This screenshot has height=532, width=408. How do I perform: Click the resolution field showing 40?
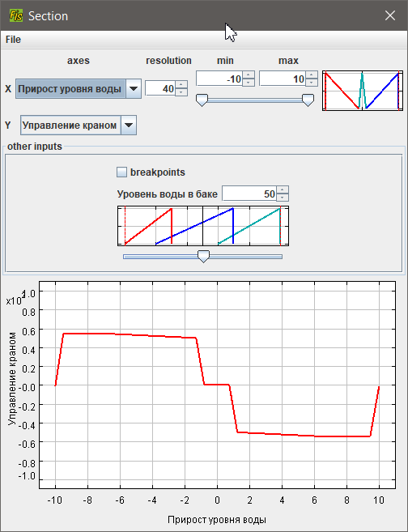[x=160, y=89]
